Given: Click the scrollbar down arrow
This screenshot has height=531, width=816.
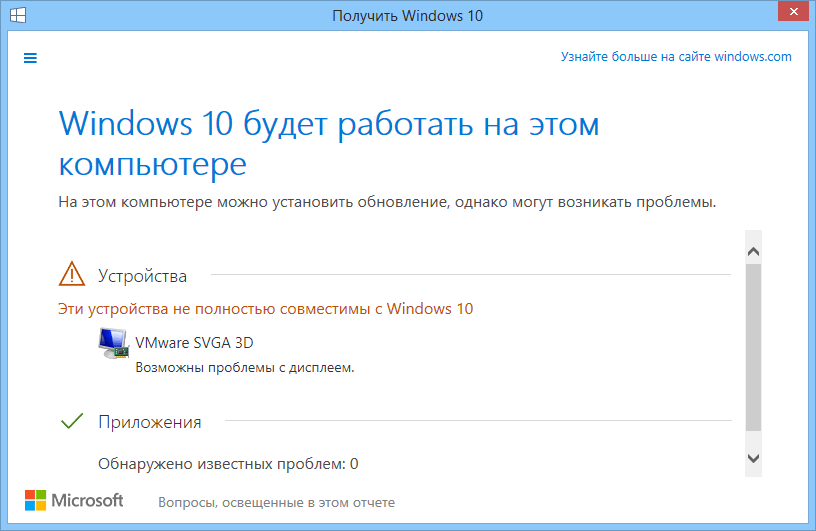Looking at the screenshot, I should [753, 458].
